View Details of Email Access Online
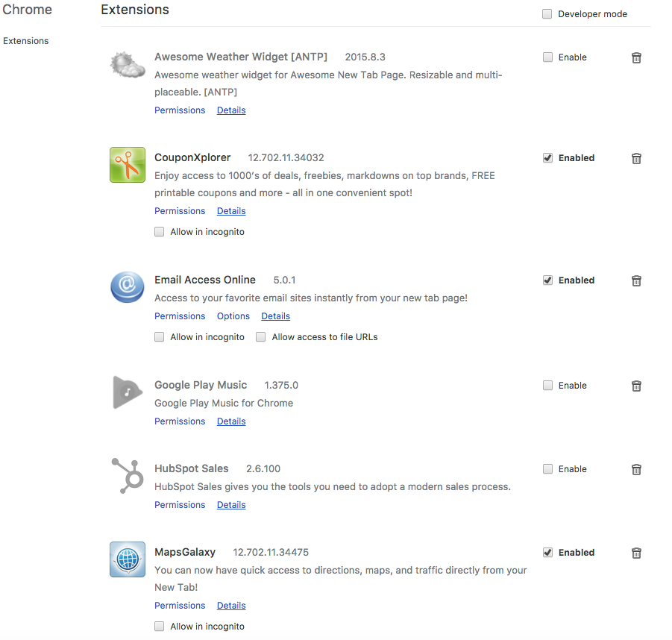This screenshot has height=640, width=672. pos(275,316)
